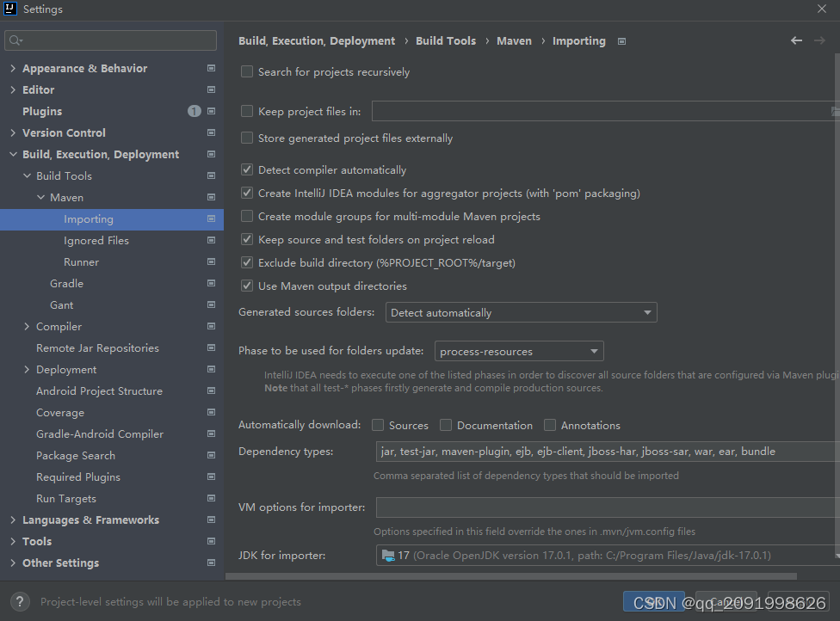This screenshot has height=621, width=840.
Task: Expand the Editor section
Action: (13, 89)
